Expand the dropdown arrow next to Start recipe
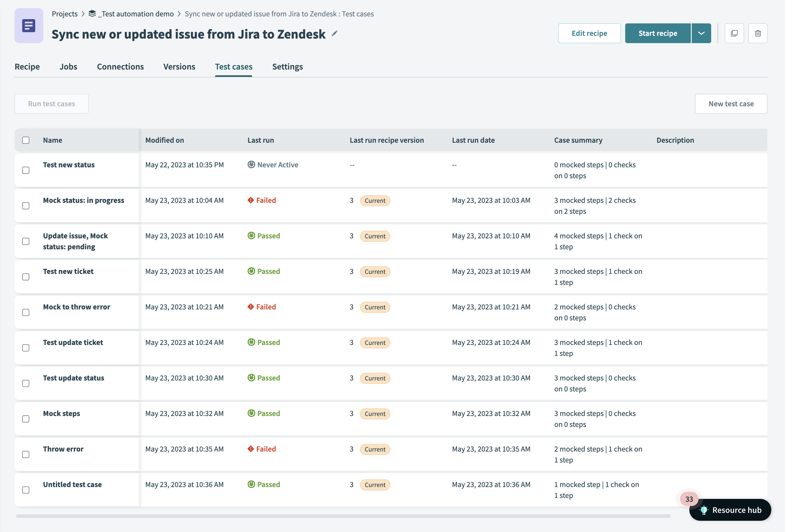 (x=701, y=33)
